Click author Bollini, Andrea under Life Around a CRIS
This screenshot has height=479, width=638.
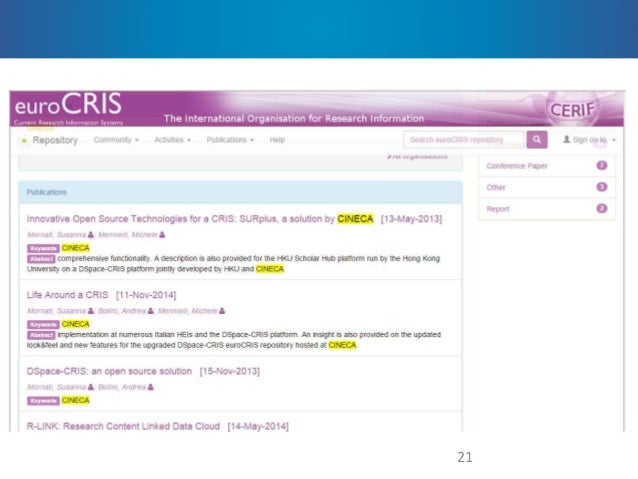pyautogui.click(x=122, y=311)
